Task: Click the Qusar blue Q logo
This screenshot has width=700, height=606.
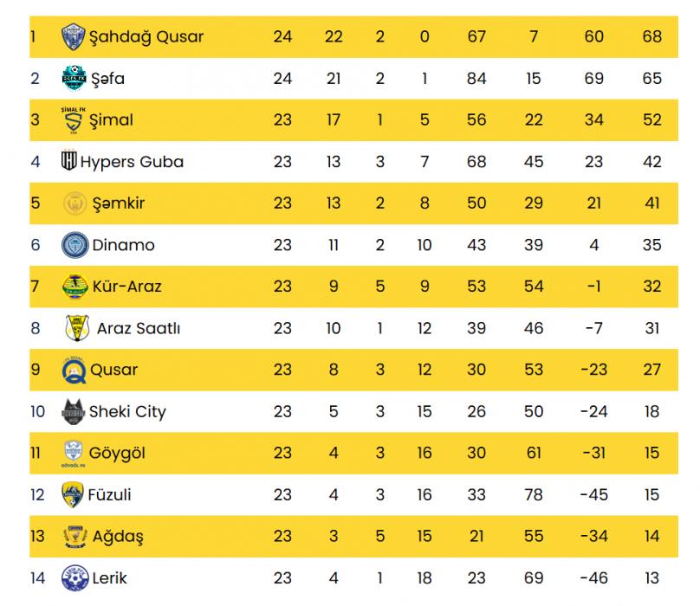Action: click(x=74, y=370)
